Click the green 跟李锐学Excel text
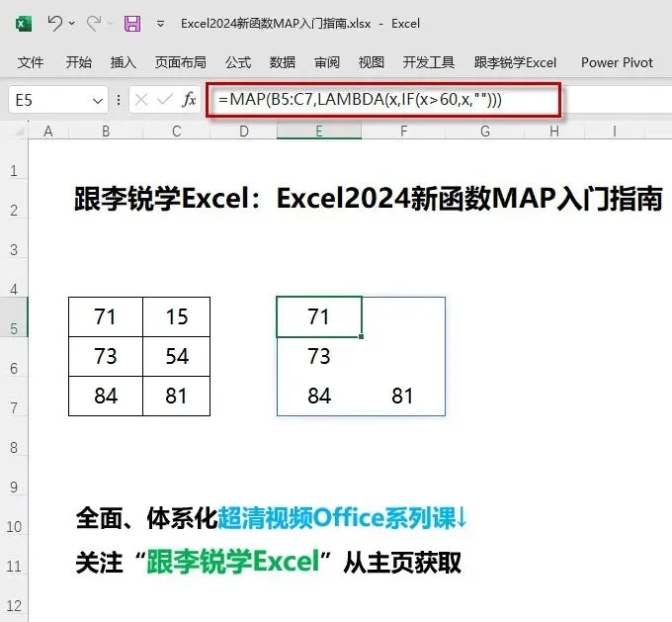This screenshot has width=672, height=622. pyautogui.click(x=233, y=562)
